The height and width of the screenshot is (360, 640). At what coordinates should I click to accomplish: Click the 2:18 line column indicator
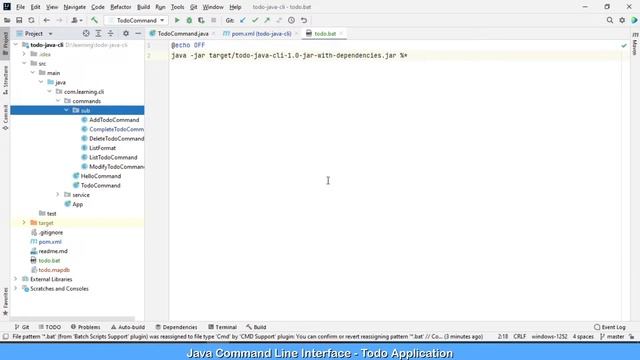pyautogui.click(x=503, y=337)
